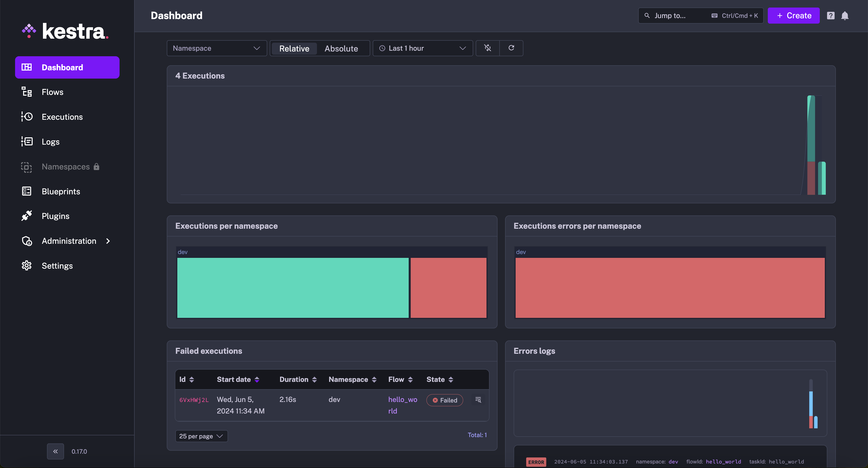Click the dev cell in Namespace column
Screen dimensions: 868x468
(x=334, y=399)
